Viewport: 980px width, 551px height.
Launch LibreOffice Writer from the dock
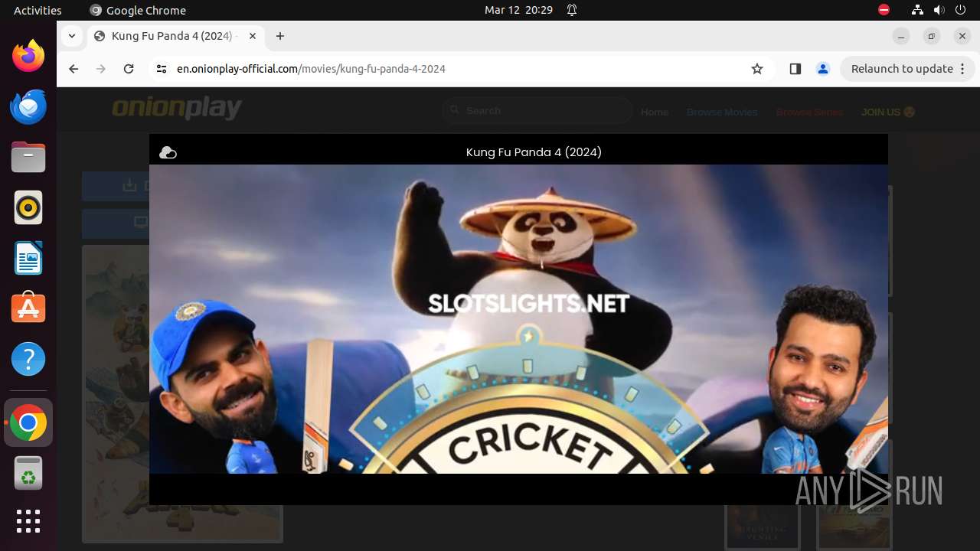pyautogui.click(x=28, y=258)
